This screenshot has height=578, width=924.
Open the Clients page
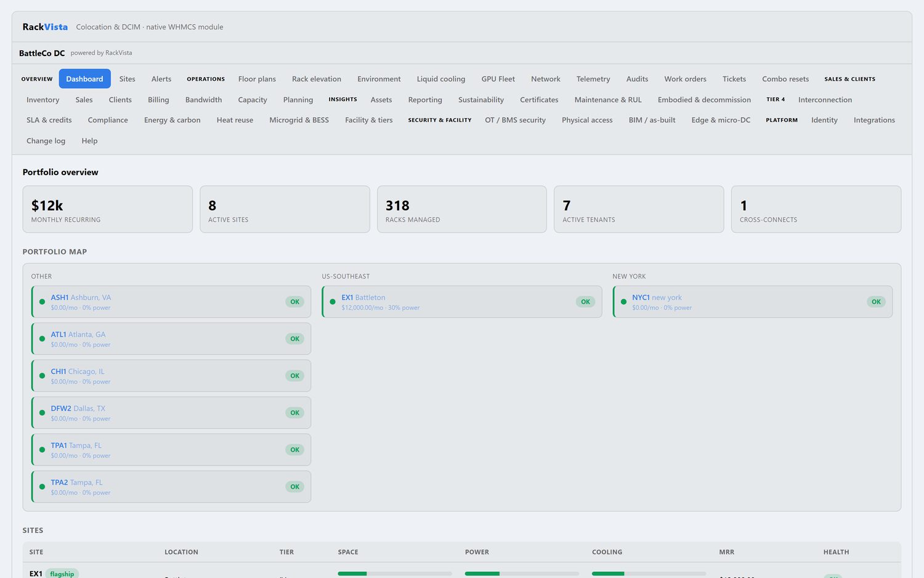click(120, 100)
